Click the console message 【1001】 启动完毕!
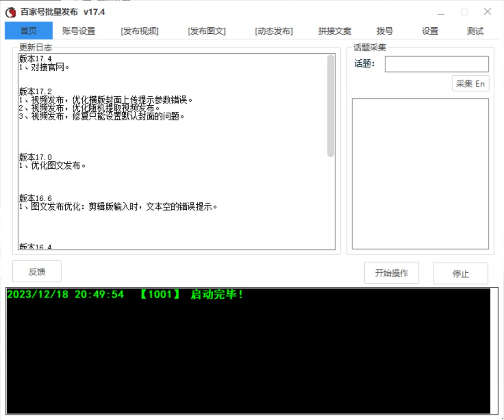 192,294
